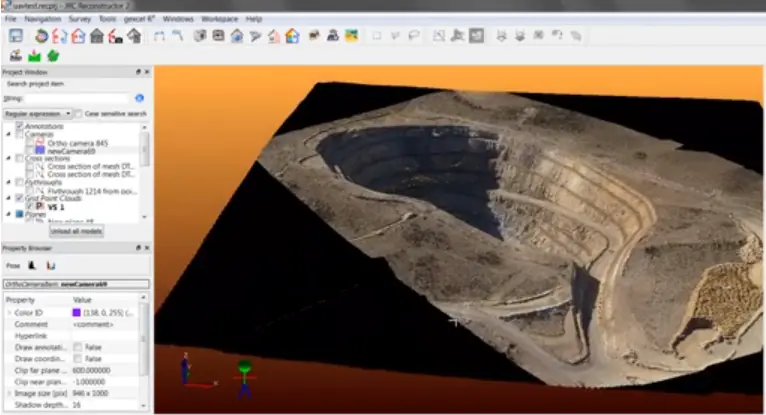This screenshot has height=415, width=766.
Task: Click the brown animal-shaped toolbar icon
Action: [x=314, y=35]
